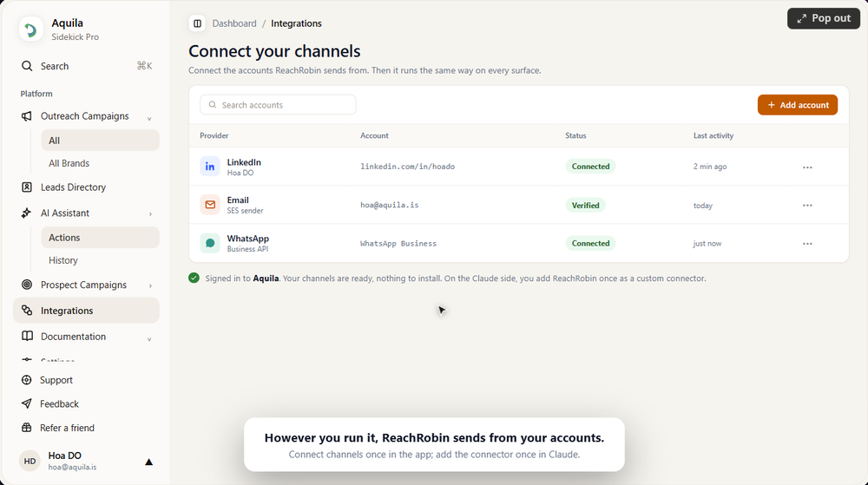Toggle the sidebar panel icon beside Dashboard
868x485 pixels.
point(197,23)
